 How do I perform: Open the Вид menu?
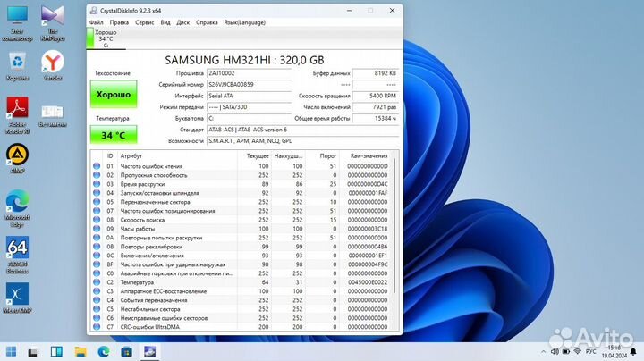[x=165, y=22]
